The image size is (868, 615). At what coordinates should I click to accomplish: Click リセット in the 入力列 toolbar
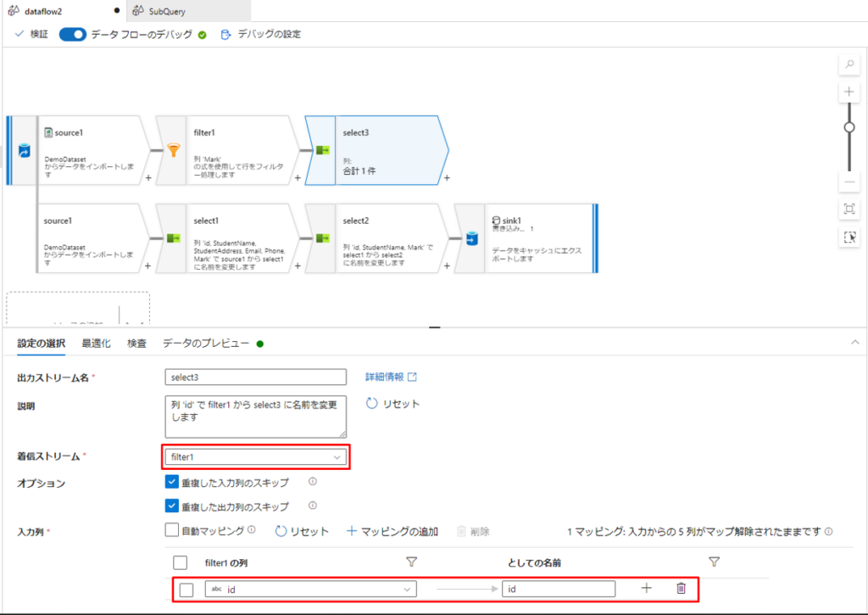click(302, 531)
